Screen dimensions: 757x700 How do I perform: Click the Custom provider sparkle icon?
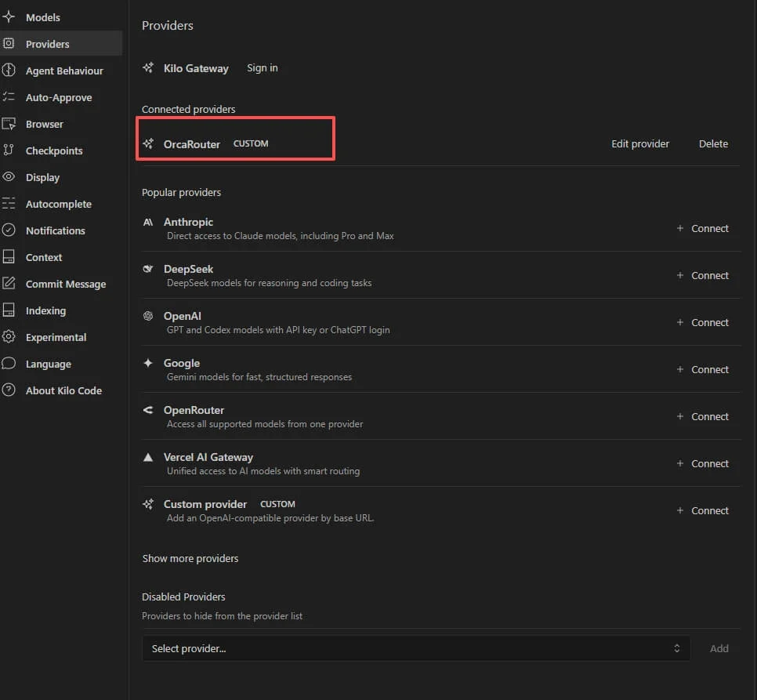tap(148, 504)
